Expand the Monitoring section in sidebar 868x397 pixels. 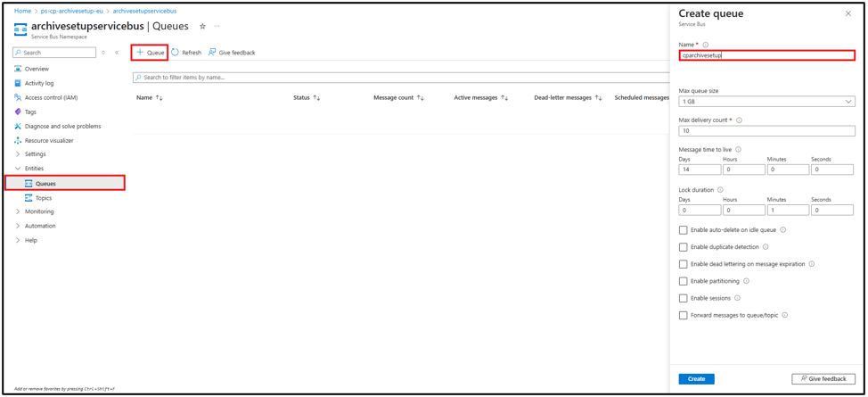[x=18, y=211]
